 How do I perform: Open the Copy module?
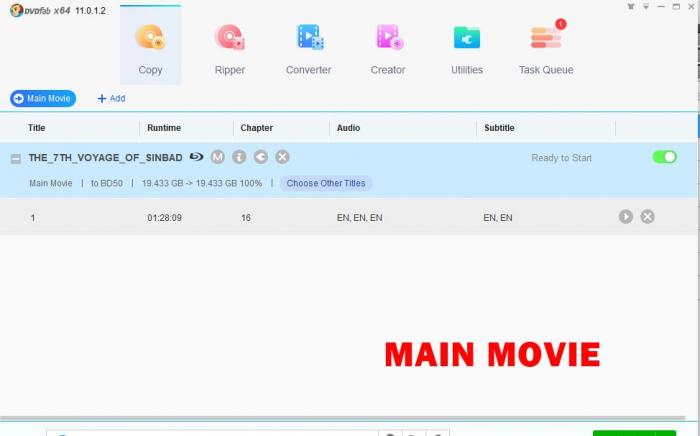point(150,45)
